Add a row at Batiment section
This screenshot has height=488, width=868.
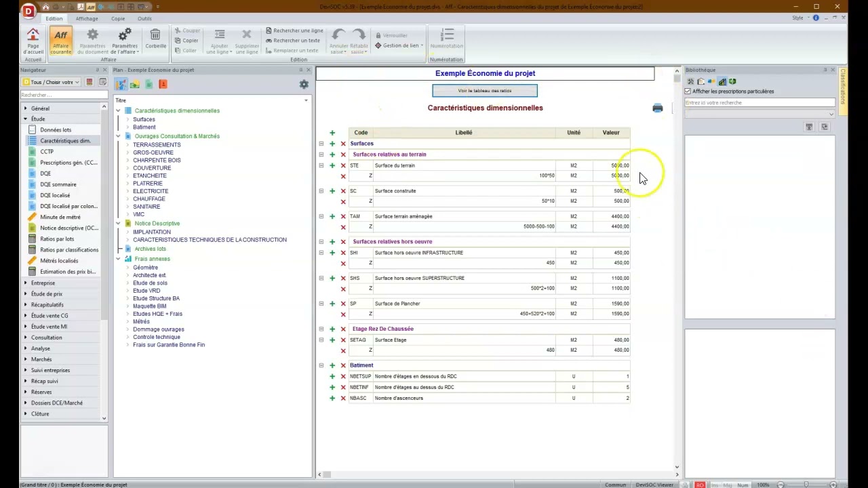[332, 366]
